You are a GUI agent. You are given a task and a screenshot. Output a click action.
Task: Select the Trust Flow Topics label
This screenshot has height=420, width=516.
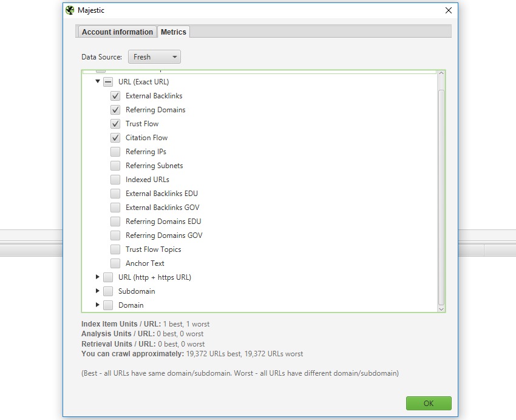coord(153,249)
